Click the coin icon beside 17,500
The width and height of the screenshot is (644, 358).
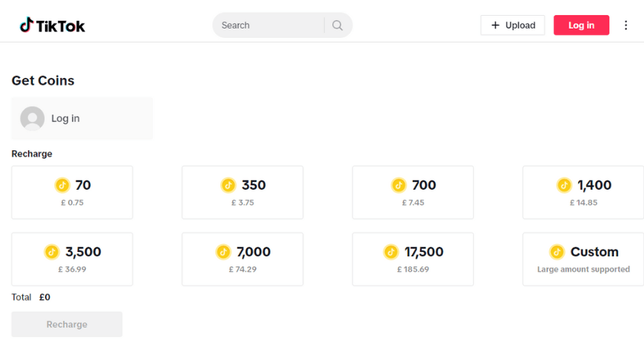tap(391, 252)
